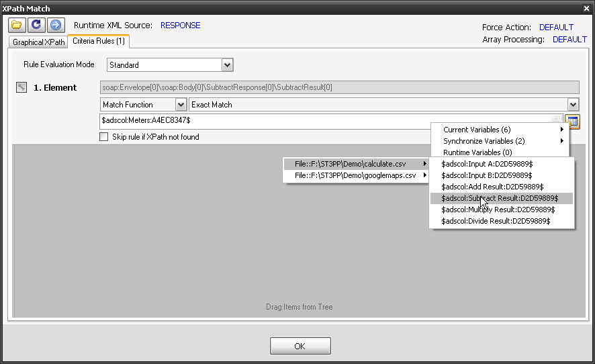Click the "Drag Items from Tree" text
The height and width of the screenshot is (364, 595).
pyautogui.click(x=300, y=307)
